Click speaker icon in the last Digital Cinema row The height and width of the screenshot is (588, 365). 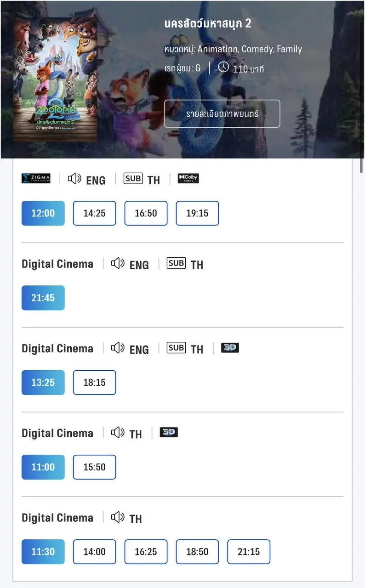click(118, 517)
